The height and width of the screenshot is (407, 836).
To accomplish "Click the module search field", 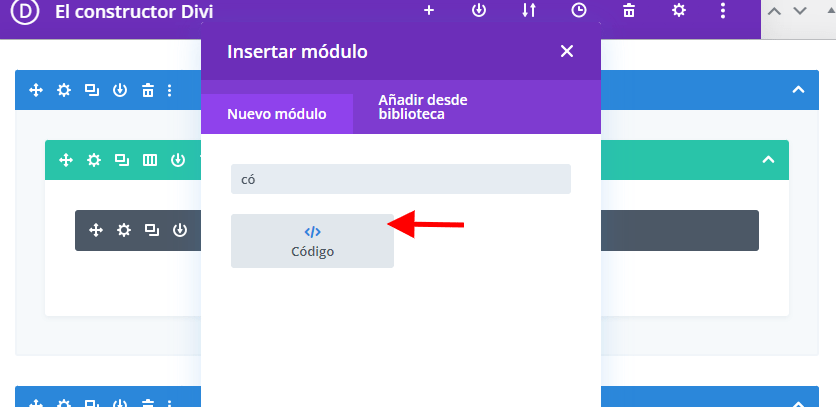I will tap(401, 179).
